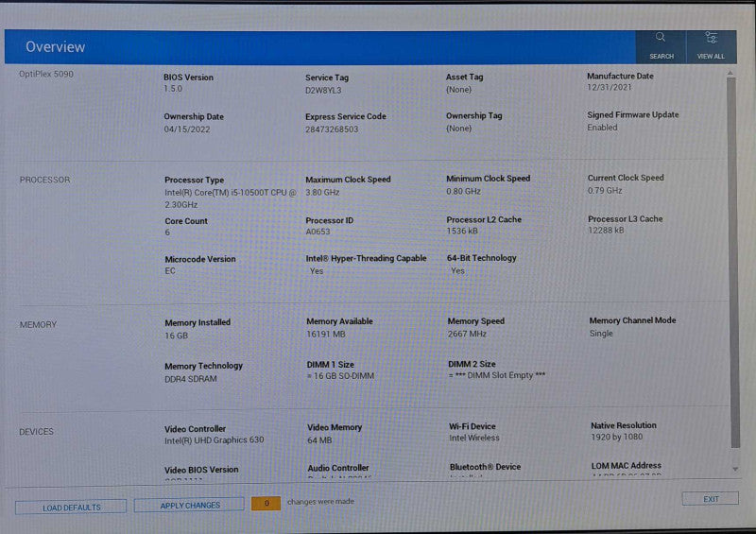The image size is (756, 534).
Task: Click the OptiPlex 5090 model label
Action: click(x=46, y=75)
